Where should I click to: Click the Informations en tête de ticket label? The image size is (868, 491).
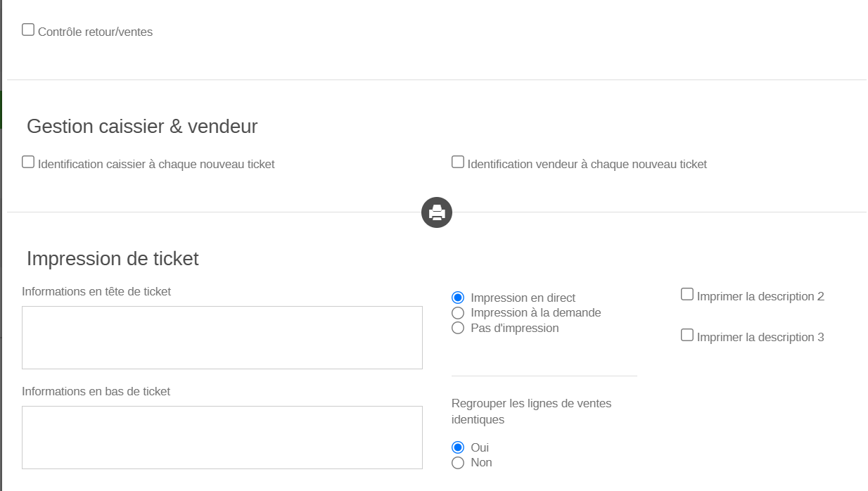click(96, 291)
